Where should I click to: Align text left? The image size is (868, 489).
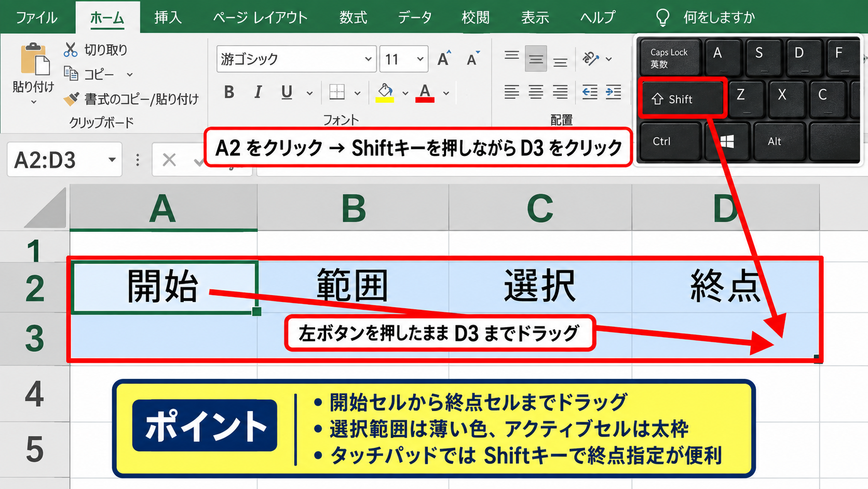tap(511, 92)
